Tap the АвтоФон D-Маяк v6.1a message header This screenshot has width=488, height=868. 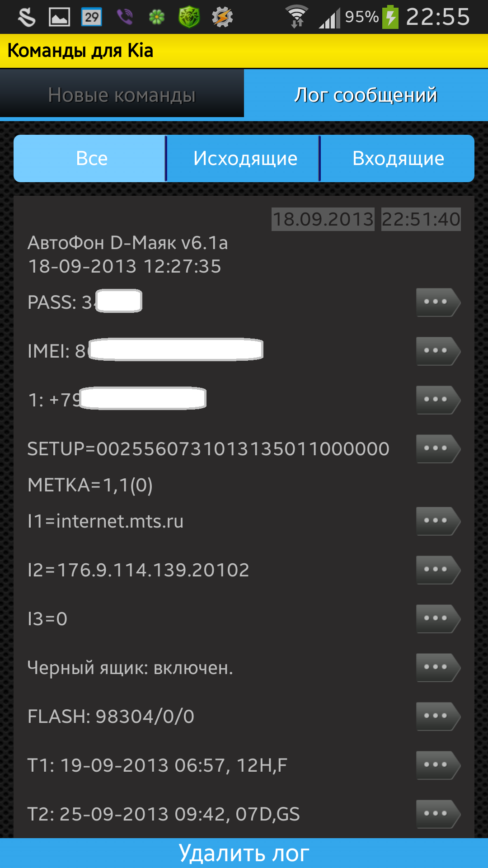coord(128,243)
